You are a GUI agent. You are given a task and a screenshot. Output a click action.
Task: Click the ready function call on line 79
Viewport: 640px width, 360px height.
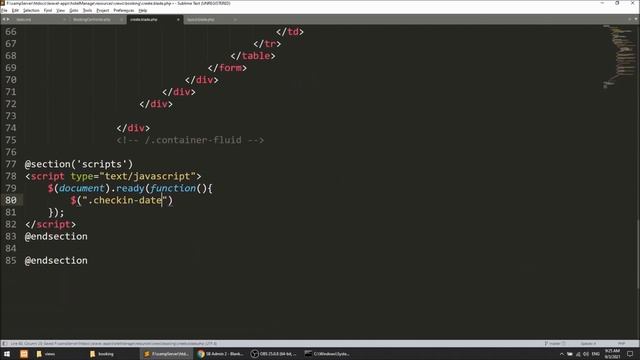coord(130,188)
